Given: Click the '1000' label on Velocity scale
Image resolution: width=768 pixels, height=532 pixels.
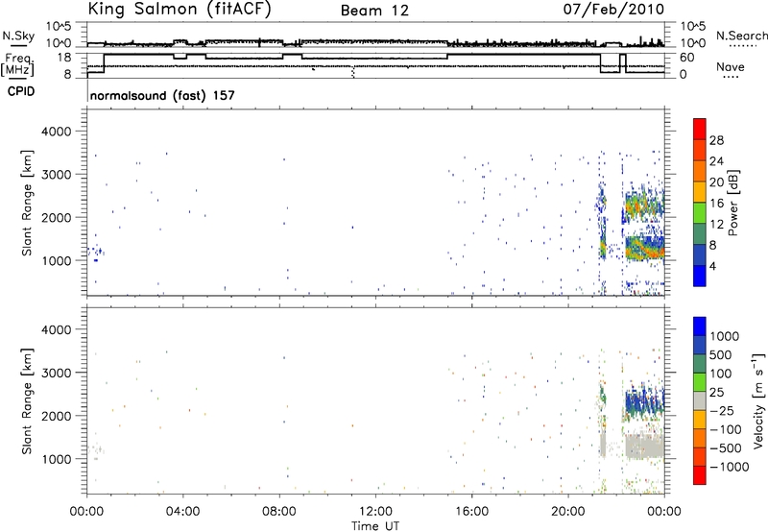Looking at the screenshot, I should click(x=725, y=336).
